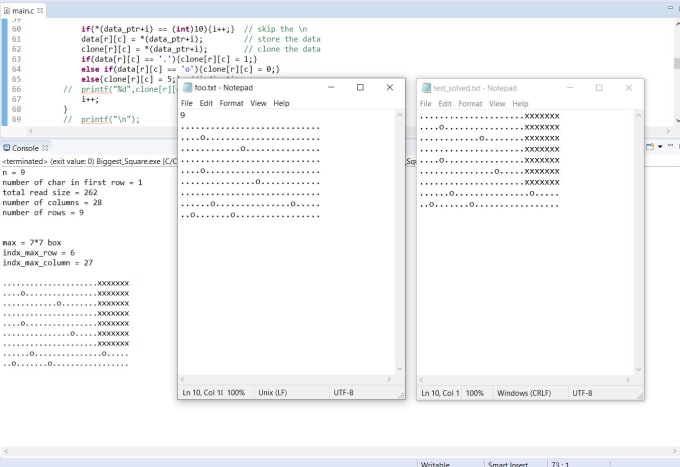Click scroll-up arrow in foo.txt Notepad
The width and height of the screenshot is (680, 467).
tap(399, 115)
